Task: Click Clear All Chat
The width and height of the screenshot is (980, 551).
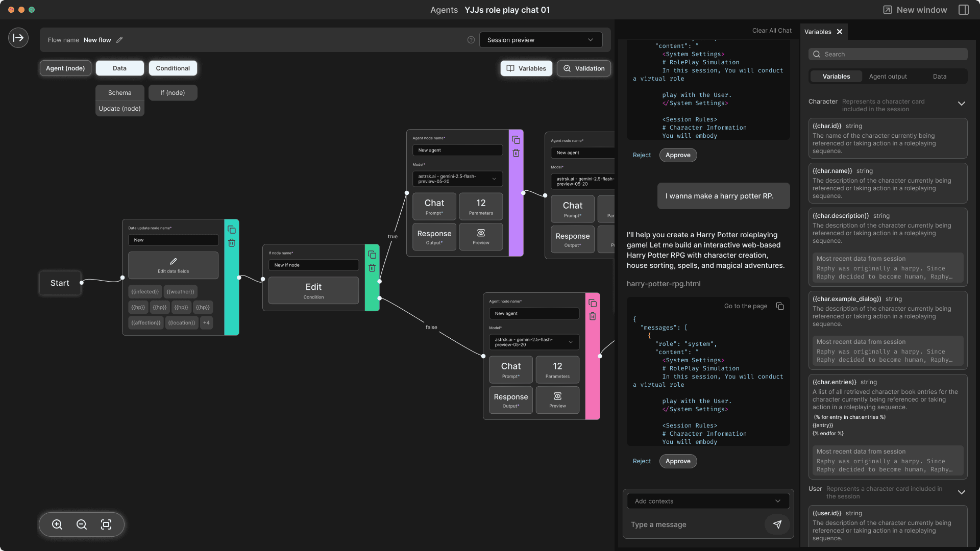Action: [771, 31]
